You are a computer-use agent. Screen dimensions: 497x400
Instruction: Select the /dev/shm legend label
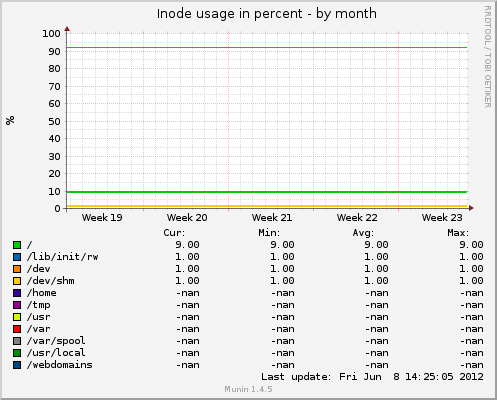51,281
